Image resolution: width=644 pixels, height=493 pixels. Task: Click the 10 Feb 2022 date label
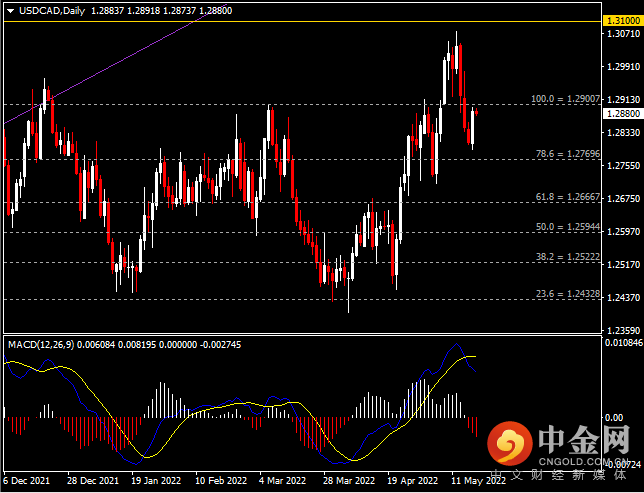[221, 481]
